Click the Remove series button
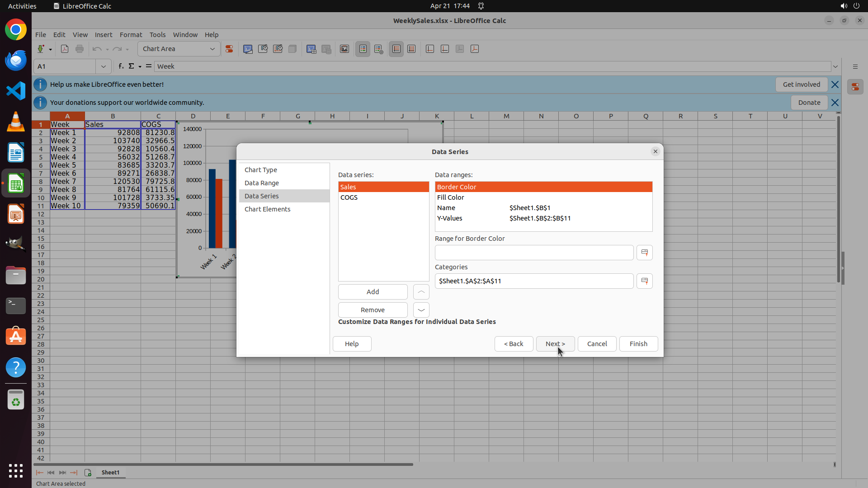 [373, 310]
